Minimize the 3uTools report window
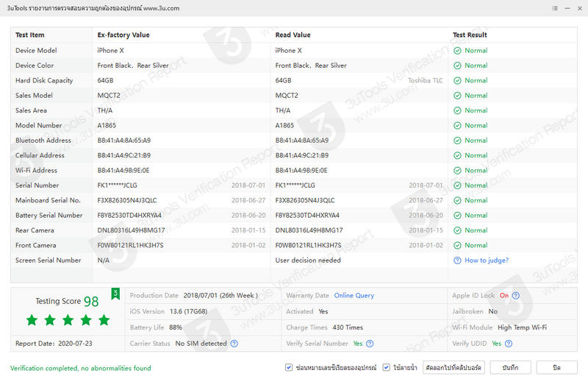588x387 pixels. [x=567, y=8]
